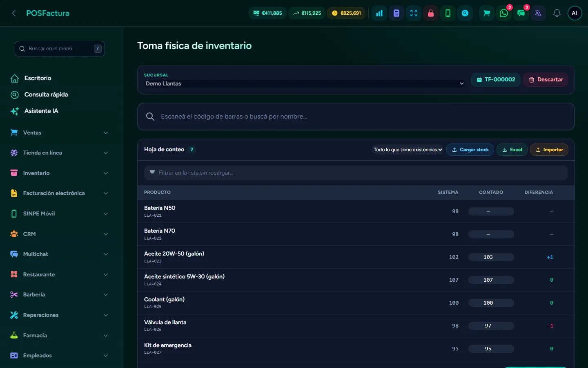Open the bar chart statistics icon
The image size is (588, 368).
[x=379, y=13]
